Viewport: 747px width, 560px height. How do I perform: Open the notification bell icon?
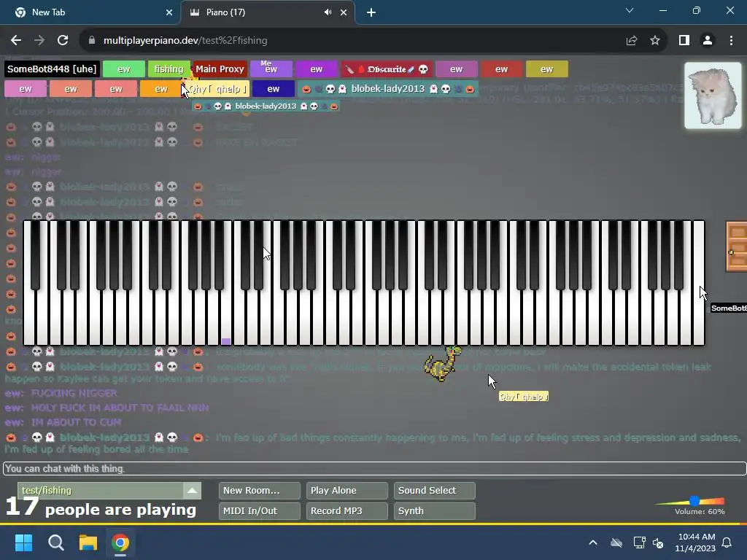727,542
